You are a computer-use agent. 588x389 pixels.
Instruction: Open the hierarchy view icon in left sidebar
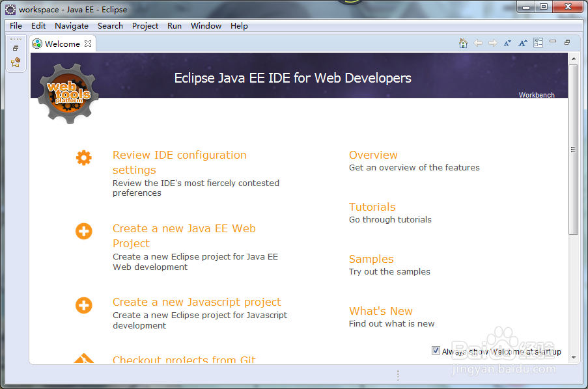tap(16, 62)
